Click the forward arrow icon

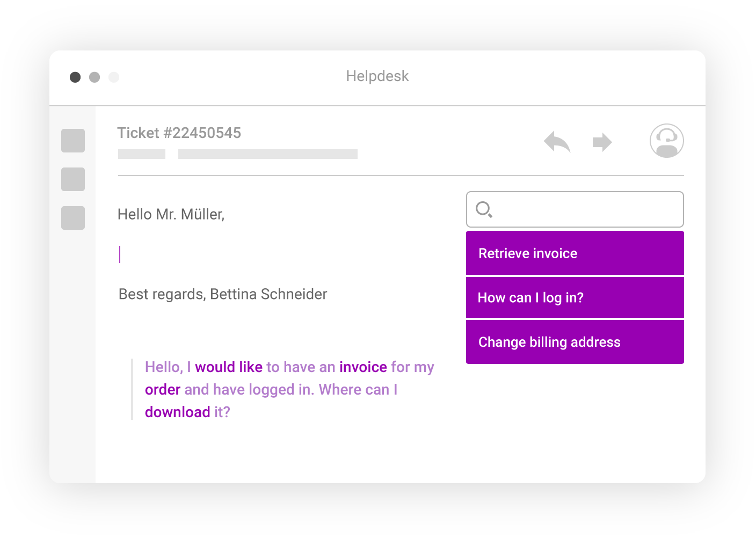click(x=602, y=142)
